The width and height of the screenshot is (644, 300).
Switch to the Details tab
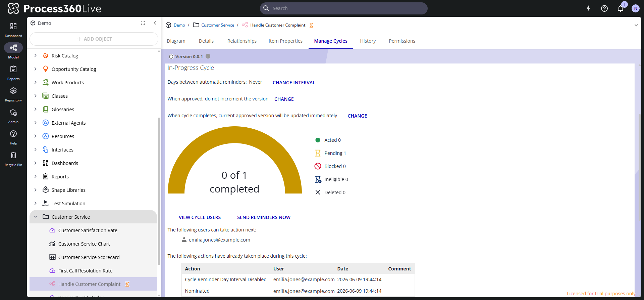[x=206, y=41]
